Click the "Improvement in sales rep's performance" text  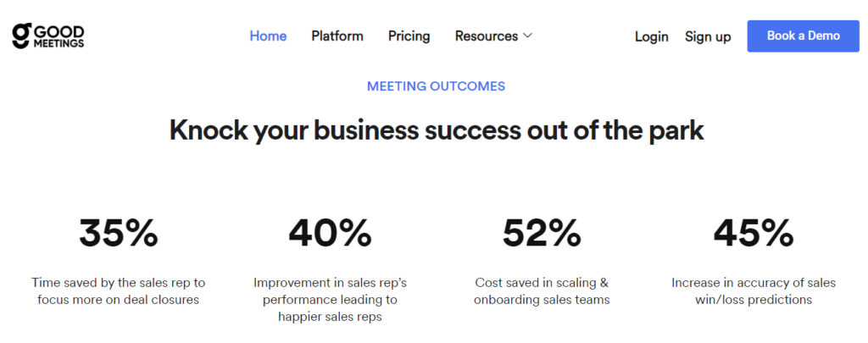330,299
